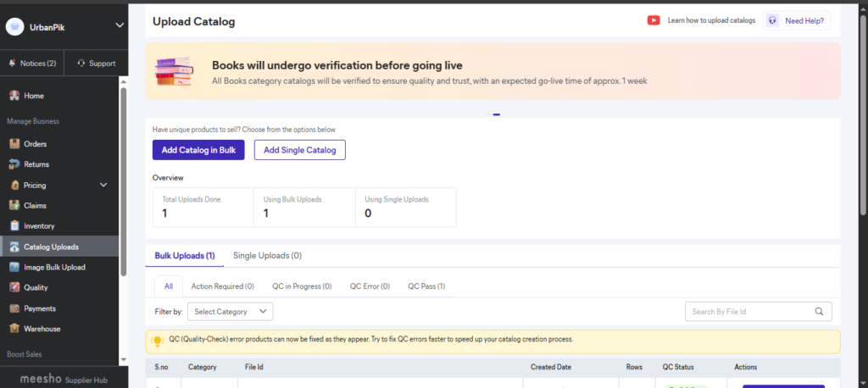
Task: Open Notices (2) bell icon
Action: pos(12,63)
